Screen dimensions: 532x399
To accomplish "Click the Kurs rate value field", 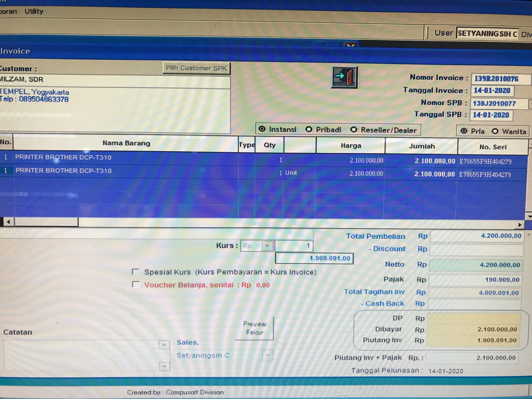I will coord(294,246).
